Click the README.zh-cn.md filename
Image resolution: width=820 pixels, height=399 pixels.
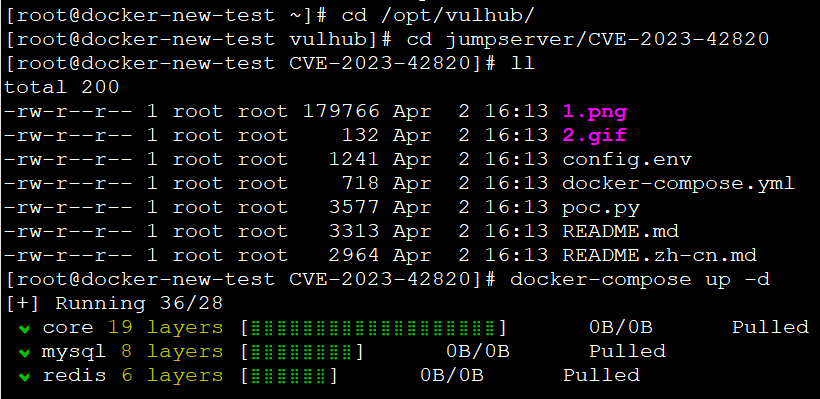click(659, 255)
